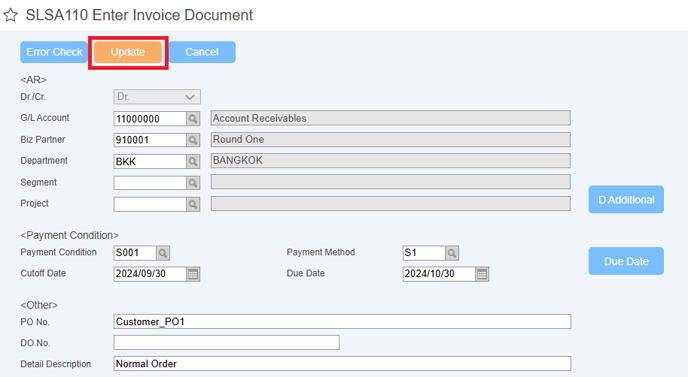Click the Error Check button
The height and width of the screenshot is (377, 688).
coord(54,52)
